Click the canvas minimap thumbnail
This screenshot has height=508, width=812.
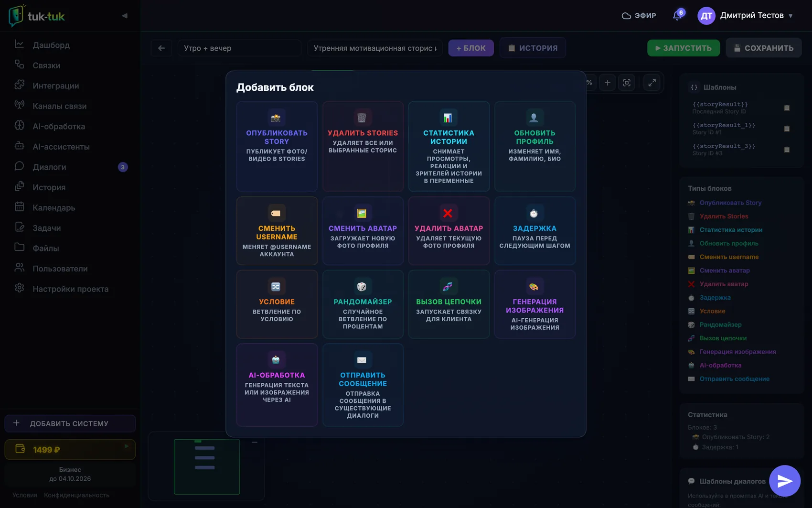tap(207, 466)
